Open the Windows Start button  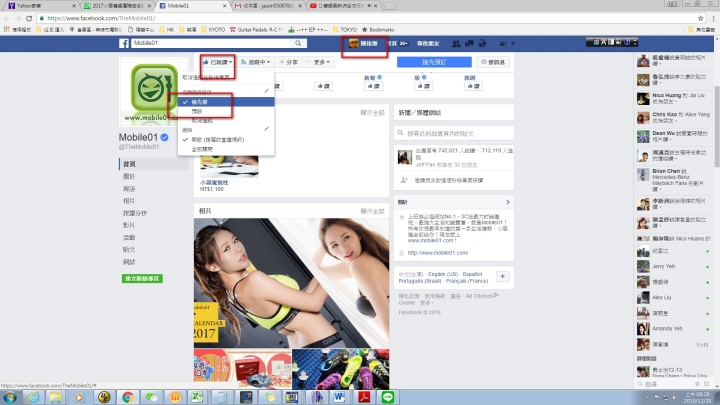[x=10, y=397]
